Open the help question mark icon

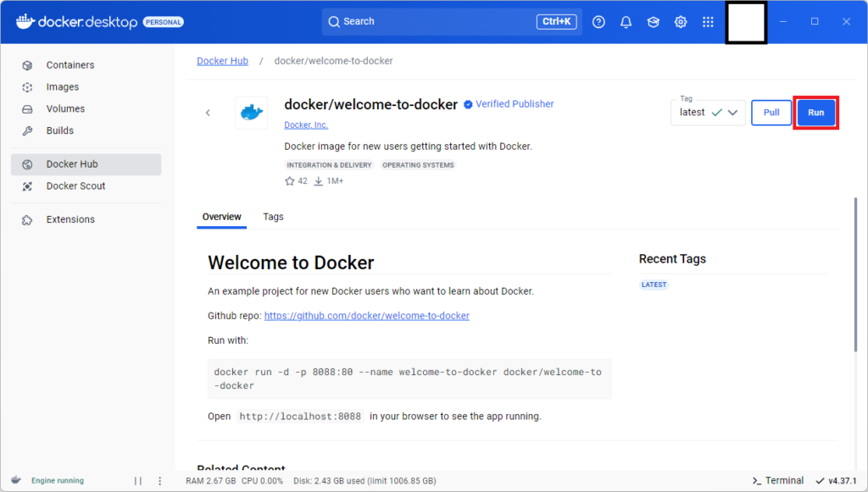click(x=598, y=21)
